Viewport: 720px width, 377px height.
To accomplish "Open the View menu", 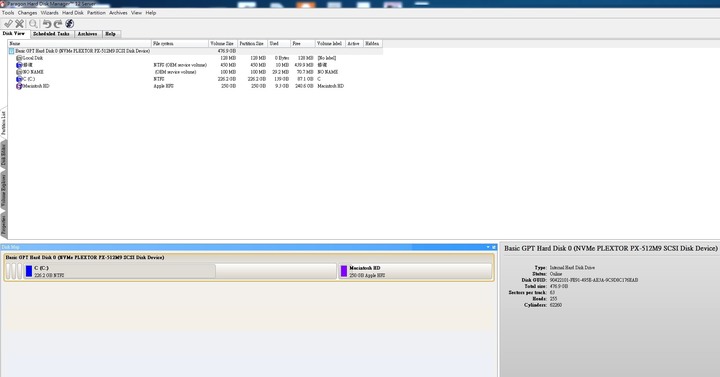I will pyautogui.click(x=136, y=13).
